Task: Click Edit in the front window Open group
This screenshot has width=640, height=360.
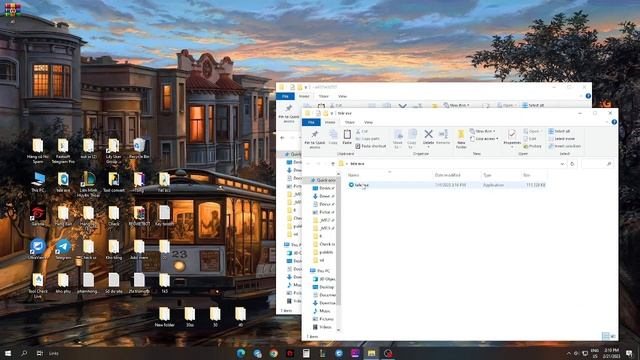Action: (529, 139)
